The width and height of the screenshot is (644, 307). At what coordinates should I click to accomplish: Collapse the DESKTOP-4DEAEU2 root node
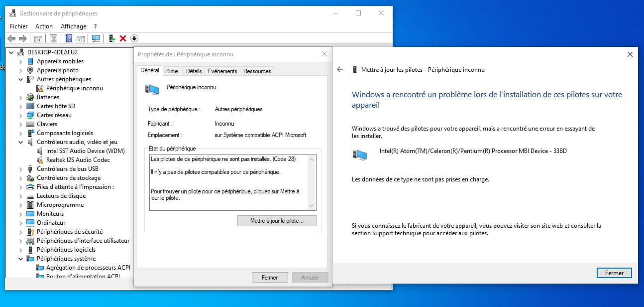tap(11, 52)
